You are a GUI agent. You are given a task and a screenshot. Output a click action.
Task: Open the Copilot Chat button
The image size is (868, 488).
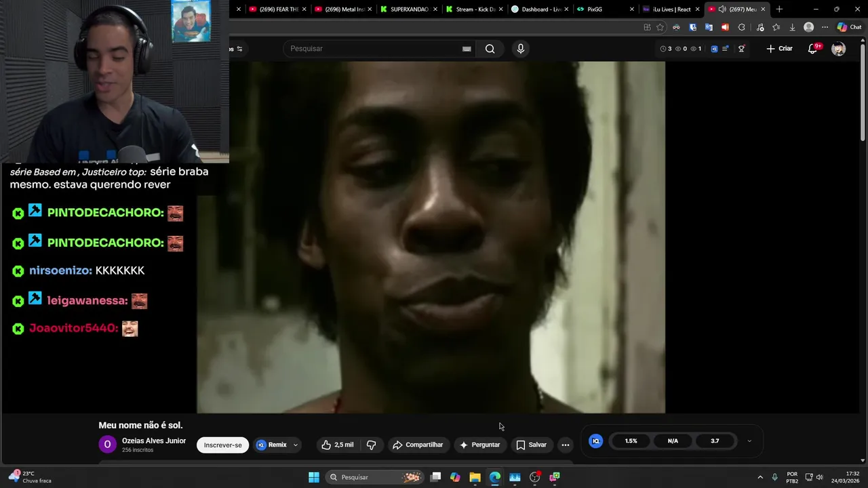850,27
